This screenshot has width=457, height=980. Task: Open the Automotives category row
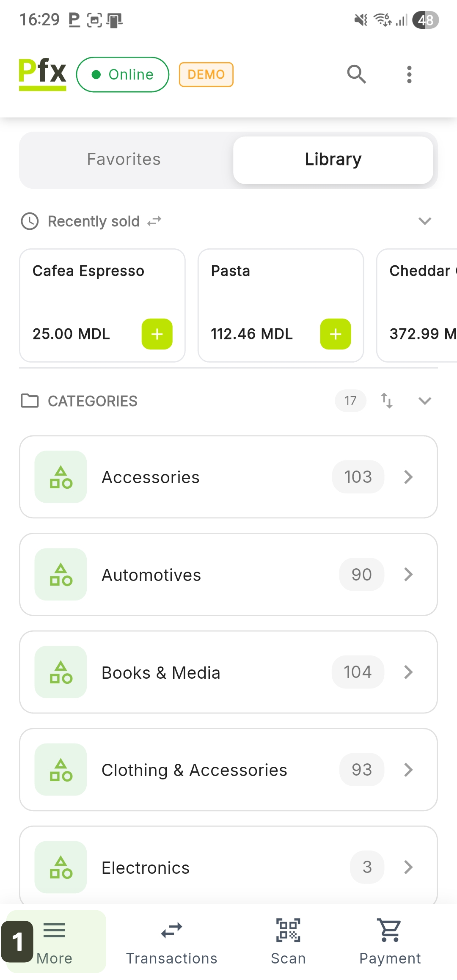click(228, 575)
